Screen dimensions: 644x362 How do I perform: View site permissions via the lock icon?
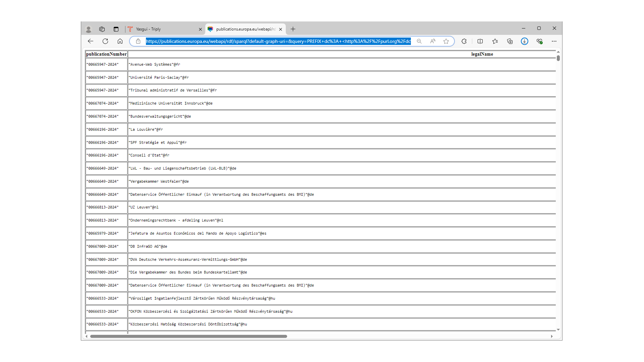tap(138, 41)
